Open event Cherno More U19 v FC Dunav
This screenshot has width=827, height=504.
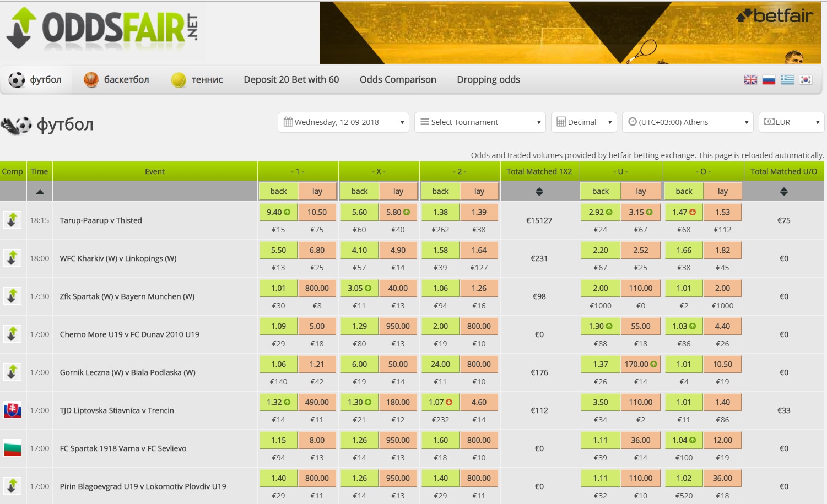129,334
